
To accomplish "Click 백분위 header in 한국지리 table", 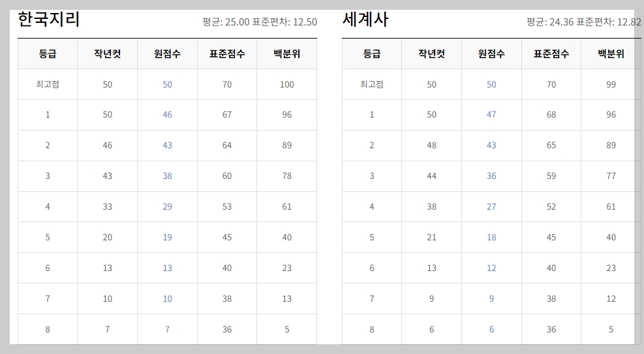I will click(x=286, y=54).
